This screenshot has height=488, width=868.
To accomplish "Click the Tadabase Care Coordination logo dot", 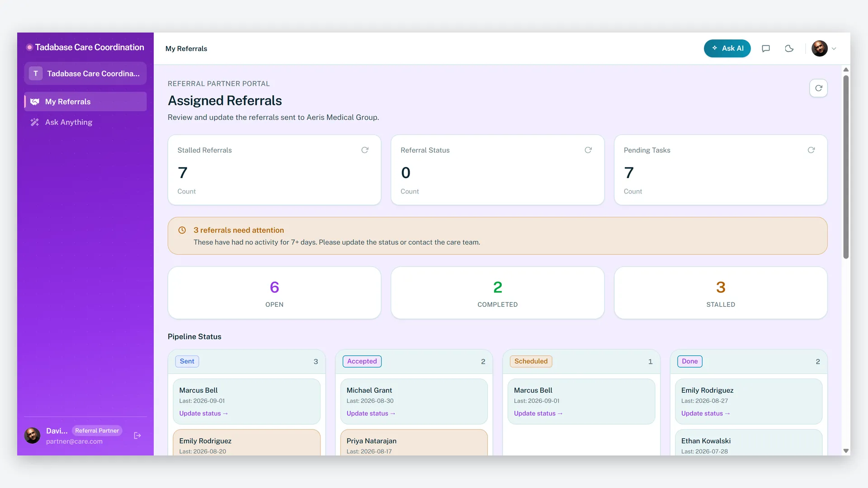I will [x=29, y=47].
